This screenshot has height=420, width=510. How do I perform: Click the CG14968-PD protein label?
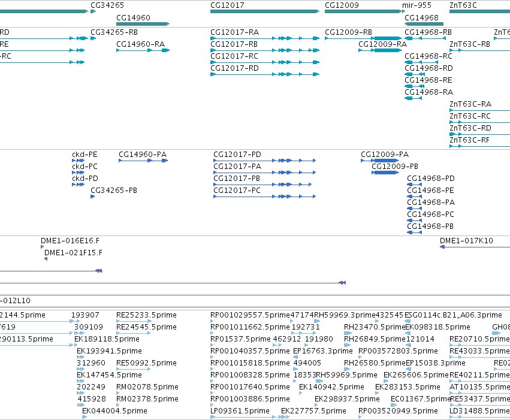pos(431,179)
